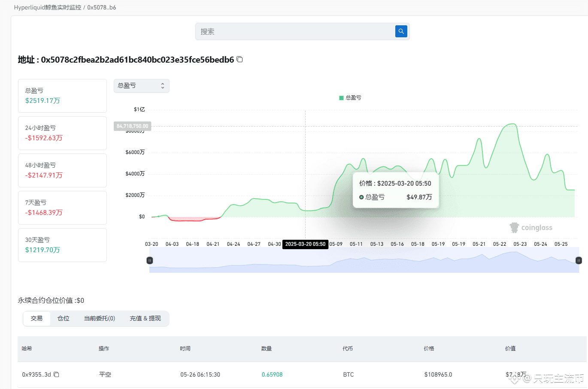Viewport: 588px width, 389px height.
Task: Click the 时间 column header
Action: coord(185,349)
